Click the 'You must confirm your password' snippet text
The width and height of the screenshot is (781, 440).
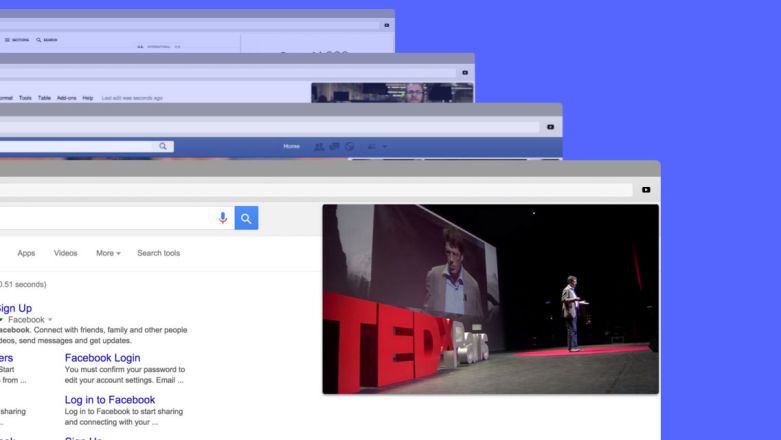coord(125,375)
